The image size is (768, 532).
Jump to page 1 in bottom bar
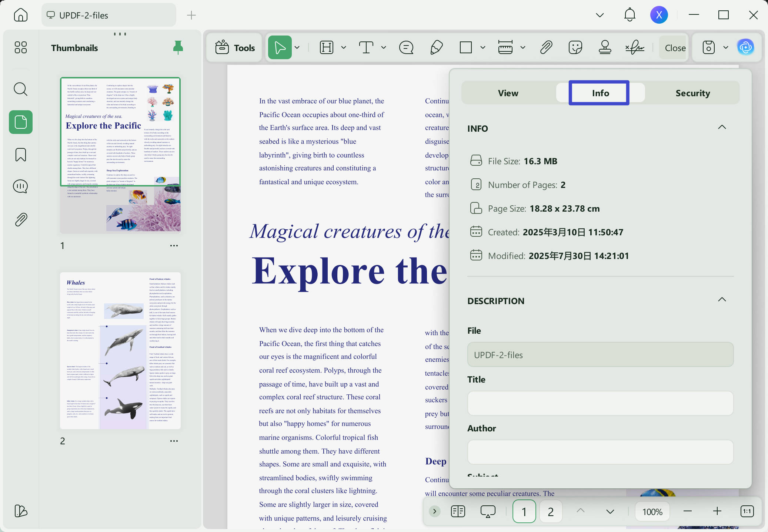[x=524, y=511]
